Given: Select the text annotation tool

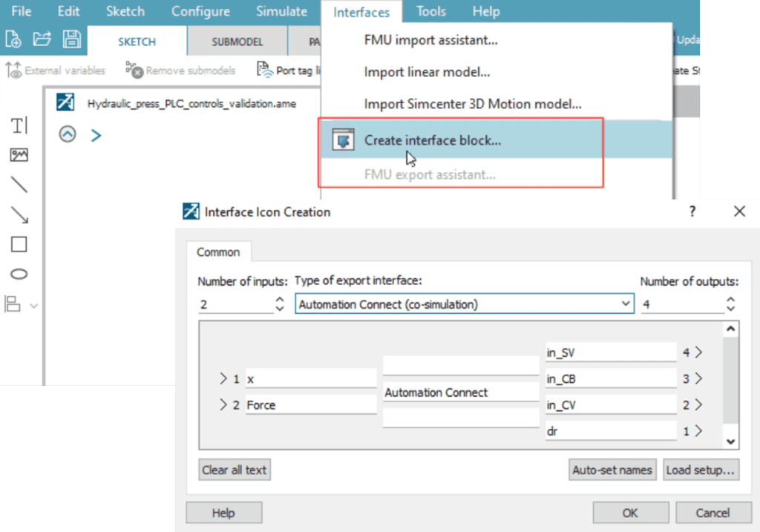Looking at the screenshot, I should click(x=19, y=126).
